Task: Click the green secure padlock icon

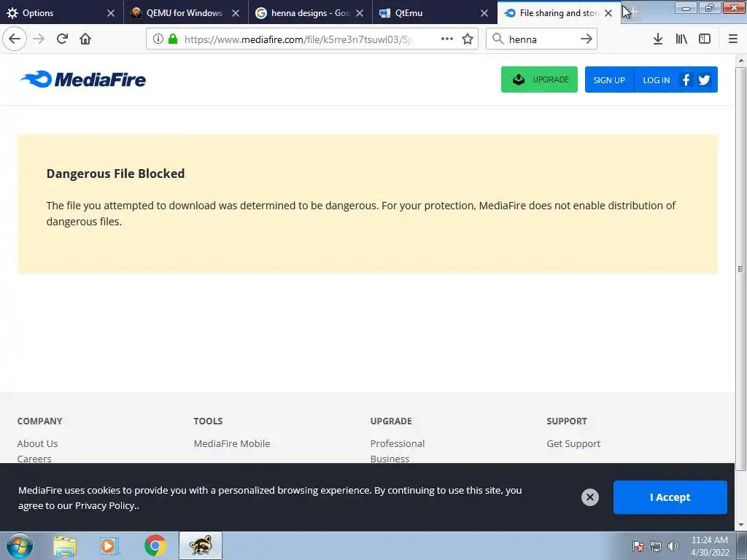Action: coord(173,39)
